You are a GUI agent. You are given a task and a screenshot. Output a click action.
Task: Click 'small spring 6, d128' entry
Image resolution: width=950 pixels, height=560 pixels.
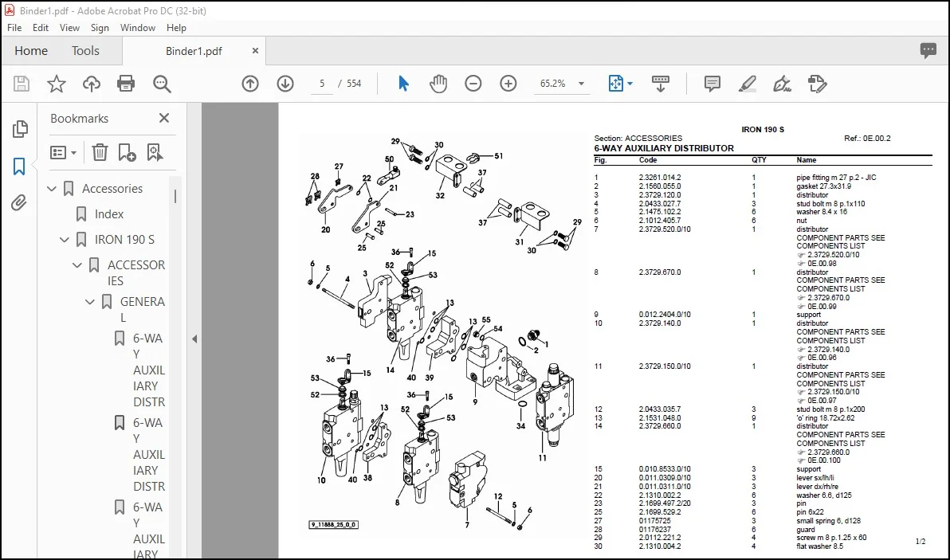(828, 521)
